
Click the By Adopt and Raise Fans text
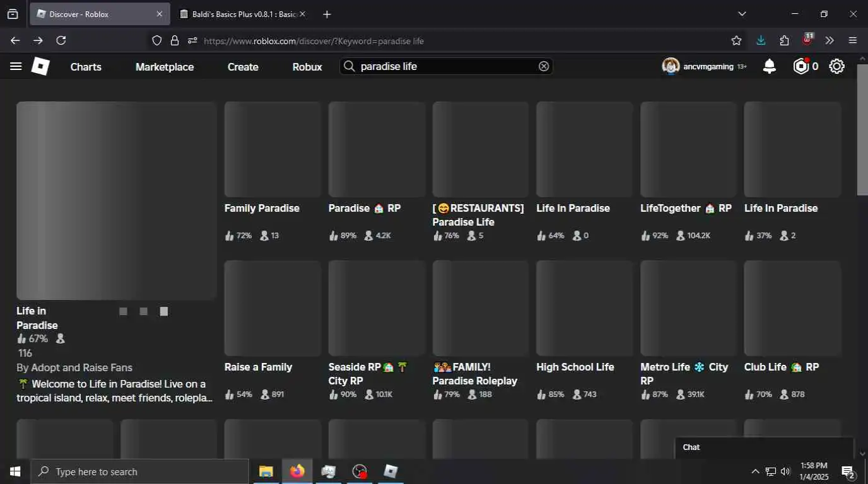[x=74, y=367]
